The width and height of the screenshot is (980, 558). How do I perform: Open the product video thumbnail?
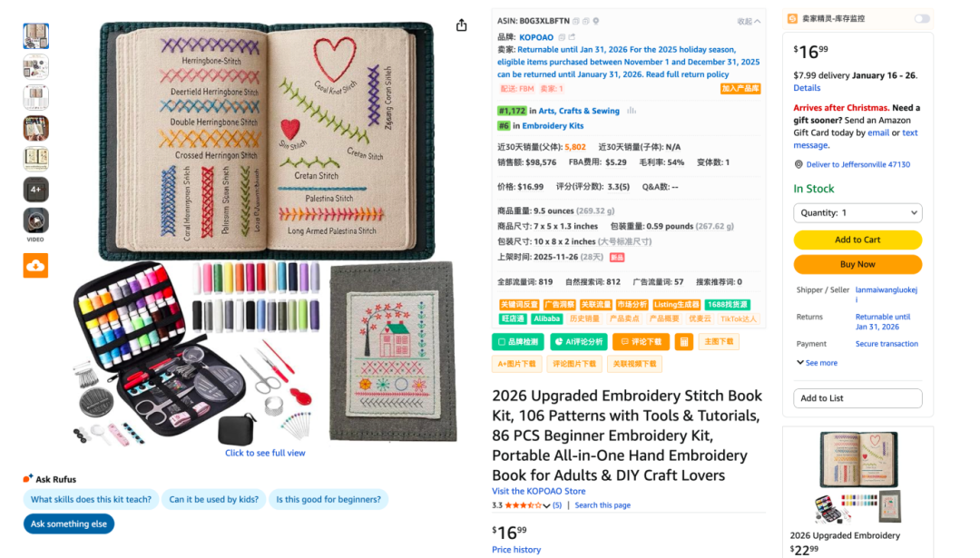tap(36, 220)
